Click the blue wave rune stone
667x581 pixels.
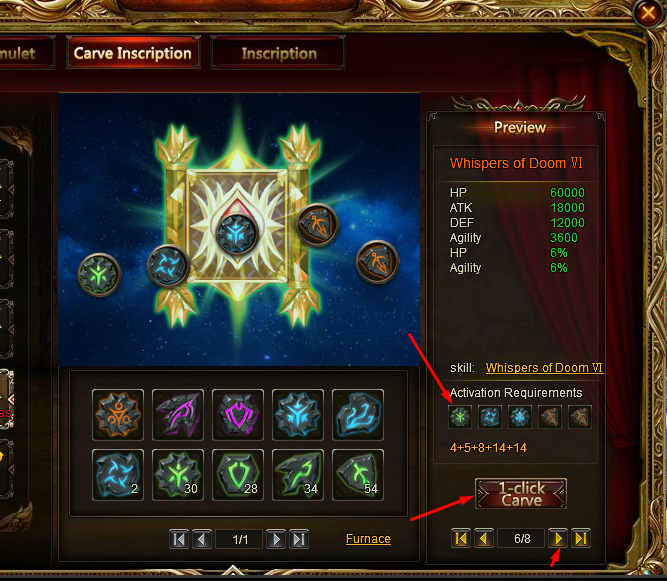[358, 415]
